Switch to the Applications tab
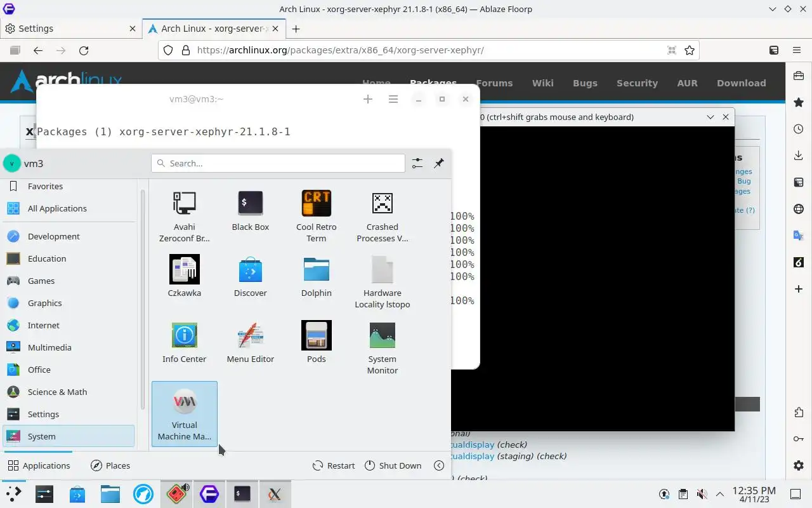812x508 pixels. pyautogui.click(x=39, y=465)
